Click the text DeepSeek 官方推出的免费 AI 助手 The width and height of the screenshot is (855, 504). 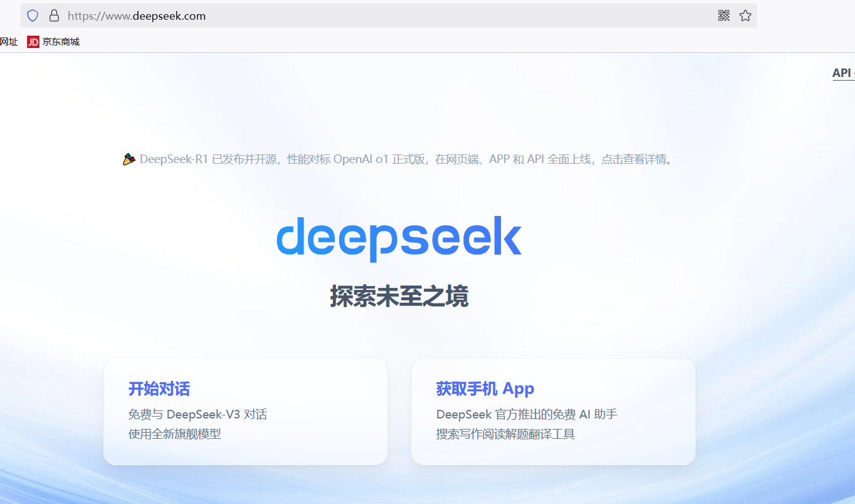coord(526,414)
